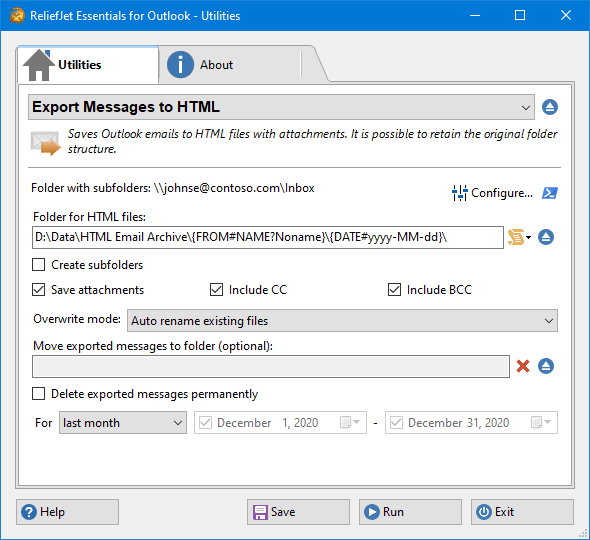Viewport: 590px width, 540px height.
Task: Click the eject icon beside the HTML folder path
Action: 546,237
